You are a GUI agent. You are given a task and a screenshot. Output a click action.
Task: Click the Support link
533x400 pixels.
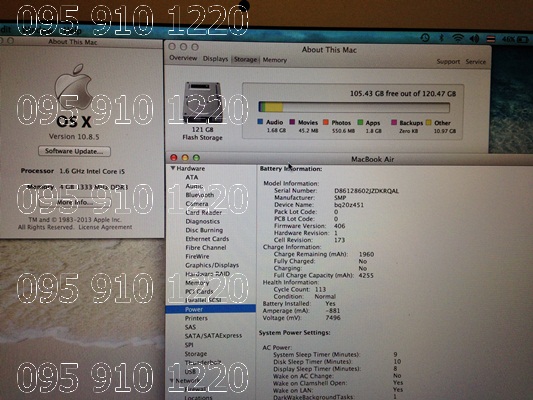click(x=448, y=62)
